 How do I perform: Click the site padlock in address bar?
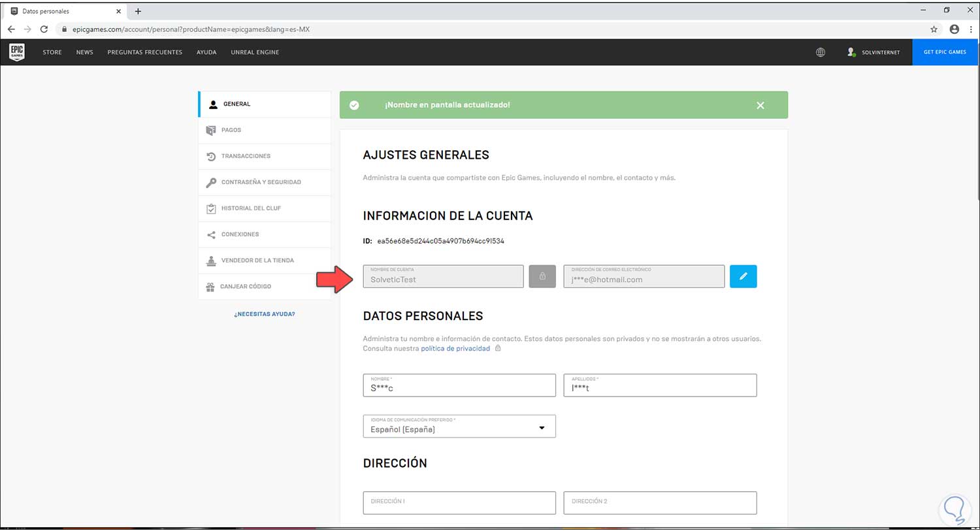64,29
